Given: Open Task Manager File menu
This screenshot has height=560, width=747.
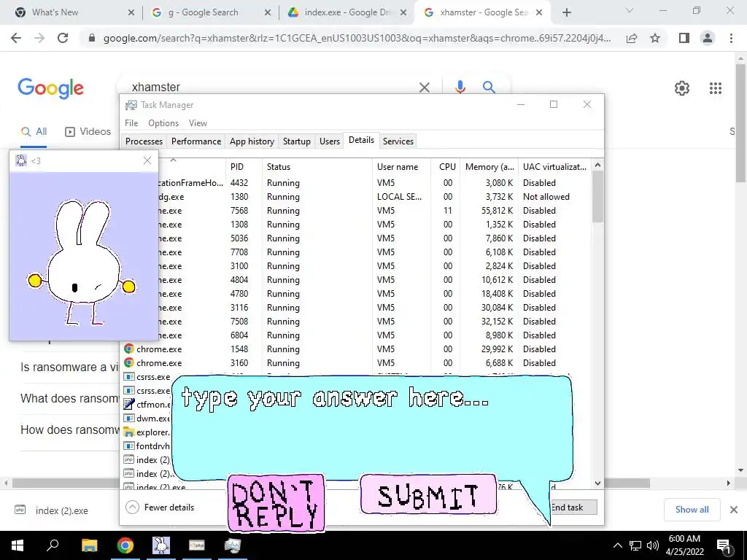Looking at the screenshot, I should [131, 122].
